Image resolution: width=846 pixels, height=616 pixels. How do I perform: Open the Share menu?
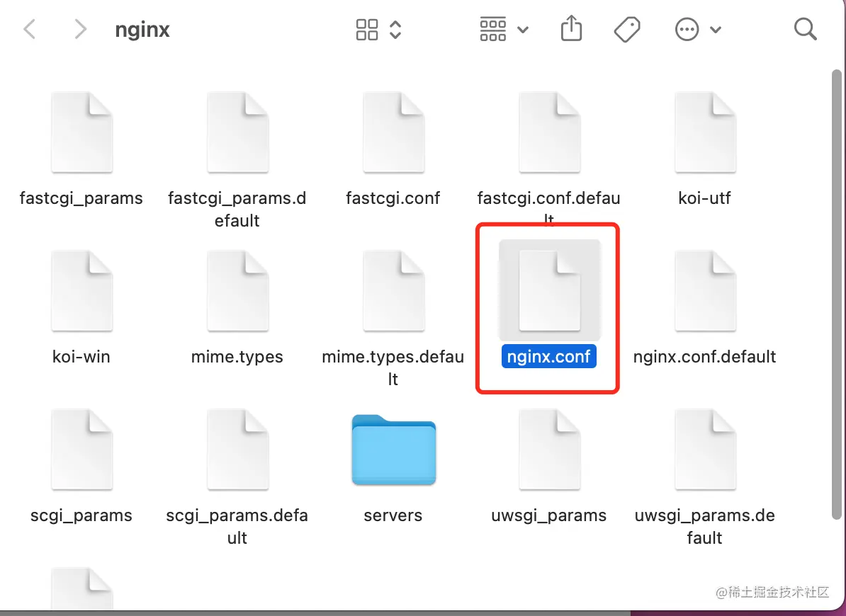tap(571, 28)
